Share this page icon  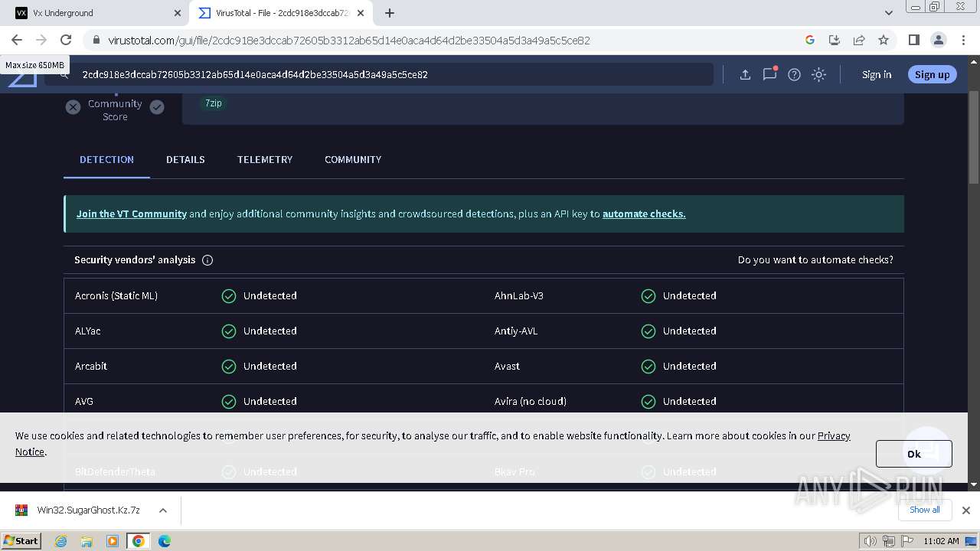point(859,40)
